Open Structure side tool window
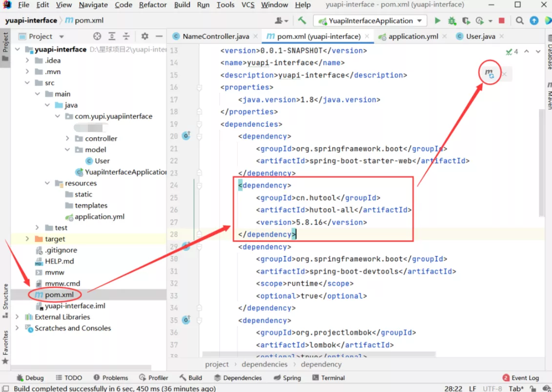This screenshot has height=392, width=552. pyautogui.click(x=5, y=300)
